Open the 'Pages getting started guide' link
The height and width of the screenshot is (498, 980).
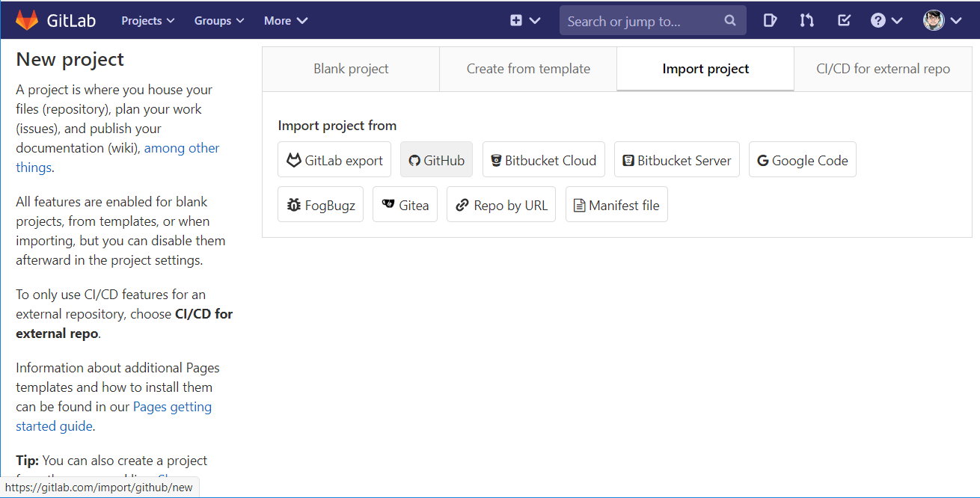tap(114, 416)
